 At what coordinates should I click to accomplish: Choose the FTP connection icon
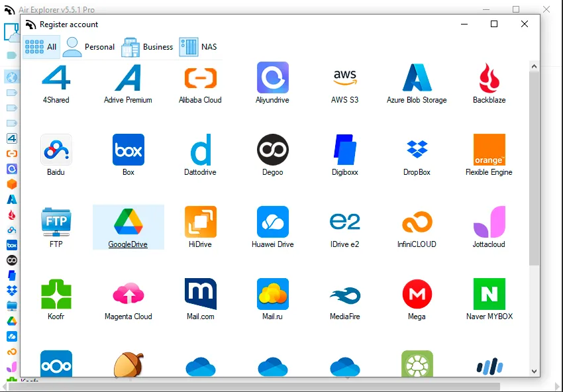56,222
